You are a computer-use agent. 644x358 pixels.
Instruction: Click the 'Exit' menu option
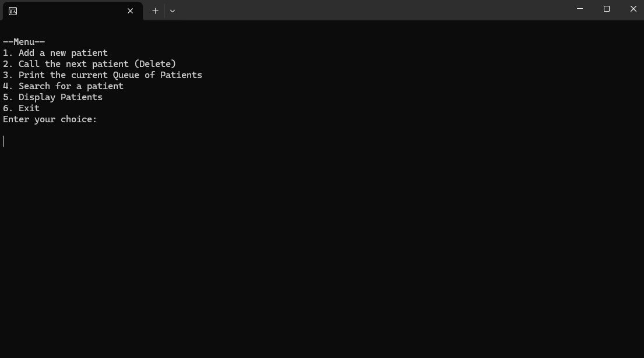click(21, 108)
